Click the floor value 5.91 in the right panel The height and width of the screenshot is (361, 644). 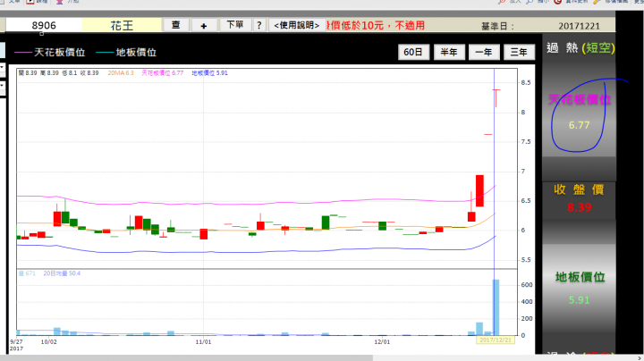pos(579,300)
